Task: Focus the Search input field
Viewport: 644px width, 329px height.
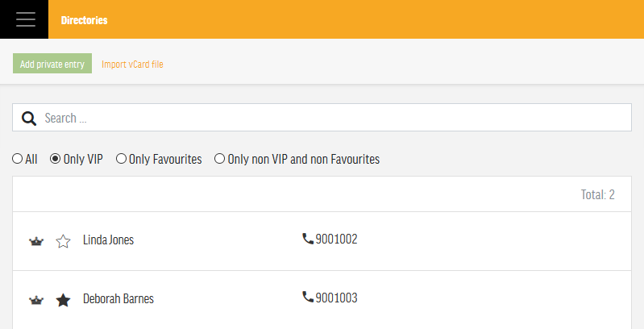Action: pyautogui.click(x=322, y=118)
